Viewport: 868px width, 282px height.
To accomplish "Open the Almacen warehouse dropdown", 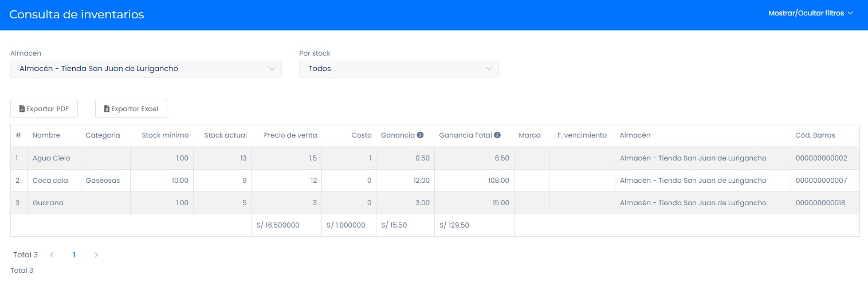I will pyautogui.click(x=146, y=69).
